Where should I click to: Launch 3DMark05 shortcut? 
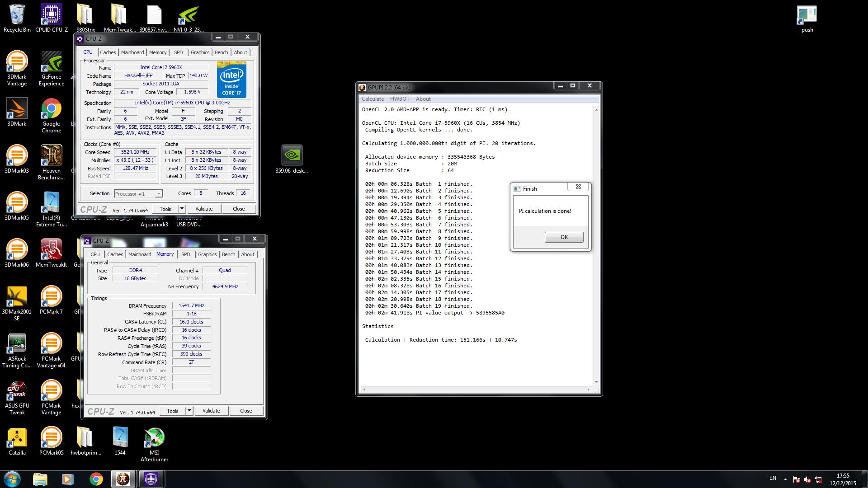(x=17, y=206)
